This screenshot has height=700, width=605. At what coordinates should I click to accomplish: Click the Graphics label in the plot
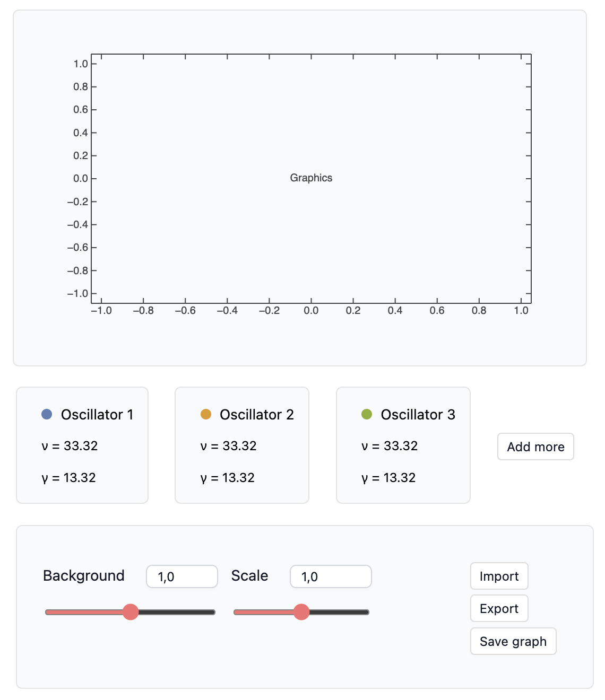pos(311,178)
